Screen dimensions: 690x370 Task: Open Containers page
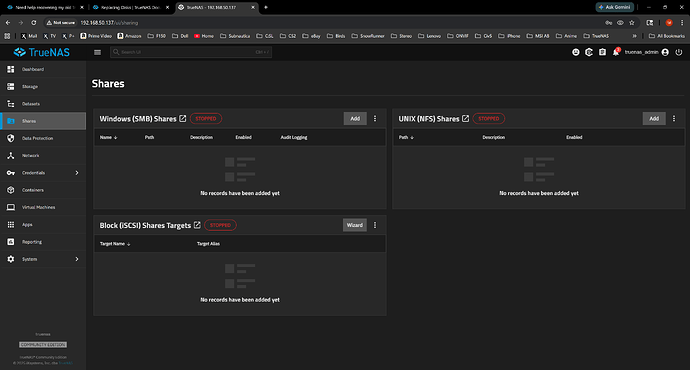(x=43, y=190)
